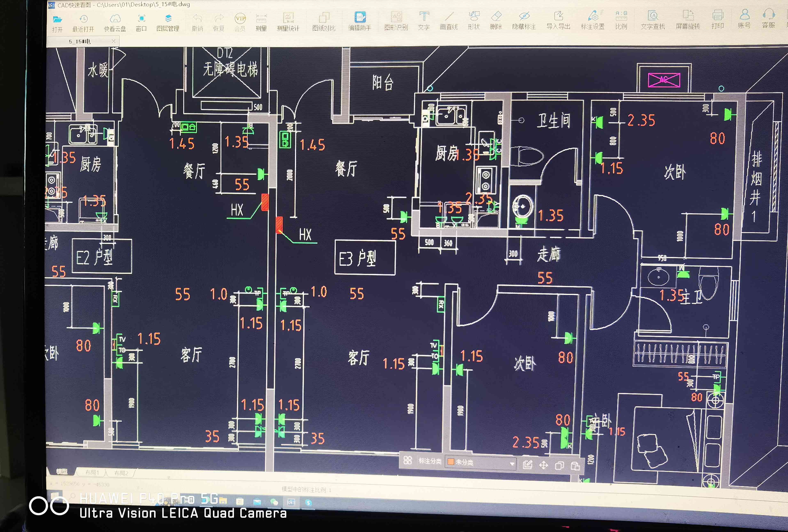
Task: Click the E3 户型 label box
Action: tap(365, 258)
